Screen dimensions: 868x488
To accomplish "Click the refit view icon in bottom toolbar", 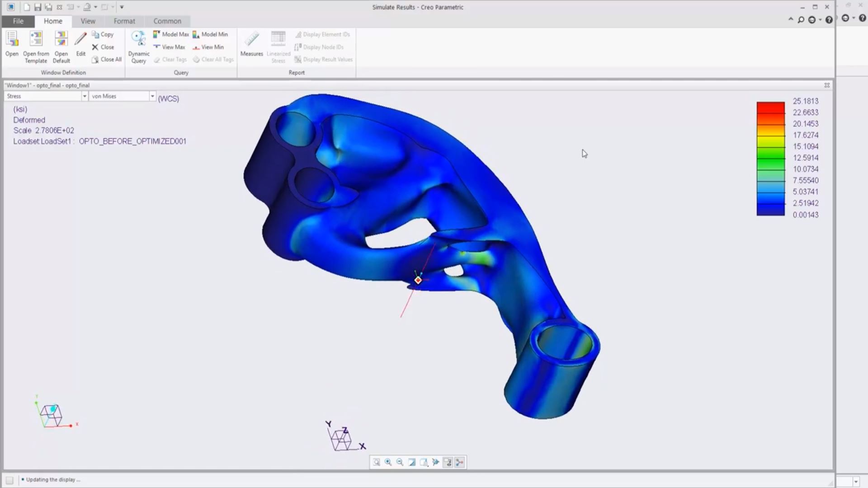I will (377, 462).
